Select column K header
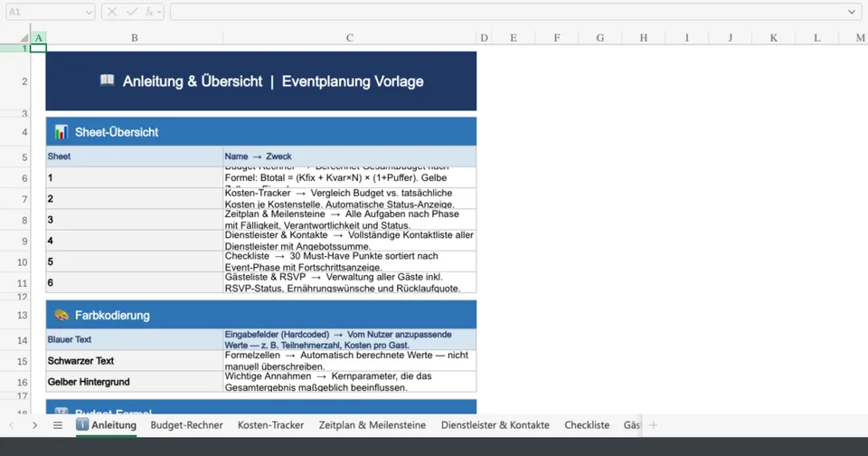The image size is (868, 456). [x=773, y=38]
